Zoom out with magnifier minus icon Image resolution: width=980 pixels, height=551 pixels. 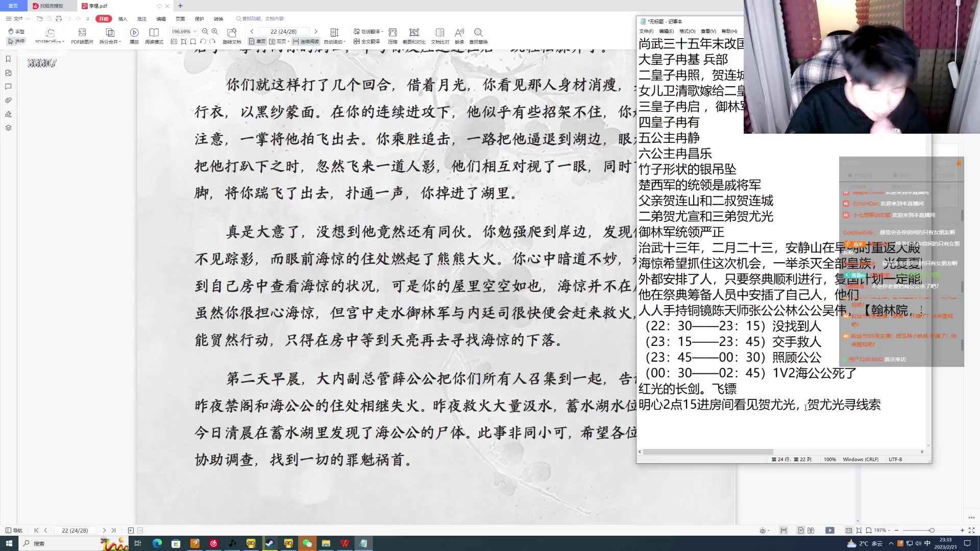click(205, 32)
